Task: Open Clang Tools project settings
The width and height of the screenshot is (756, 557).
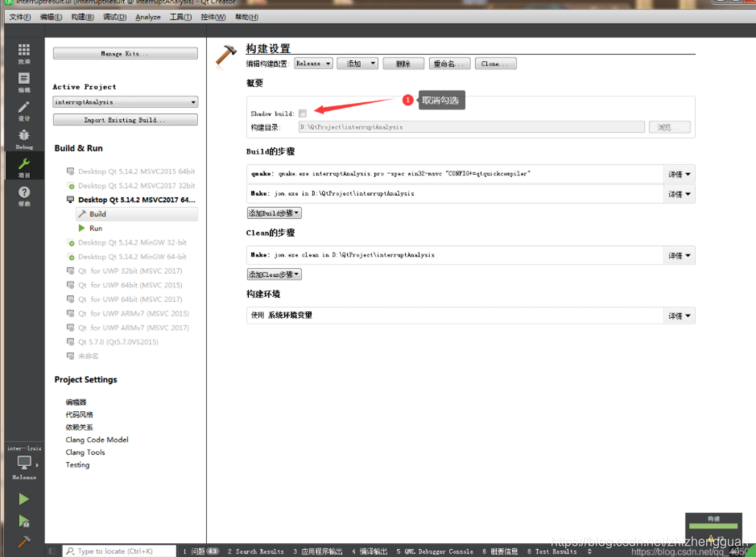Action: pyautogui.click(x=85, y=452)
